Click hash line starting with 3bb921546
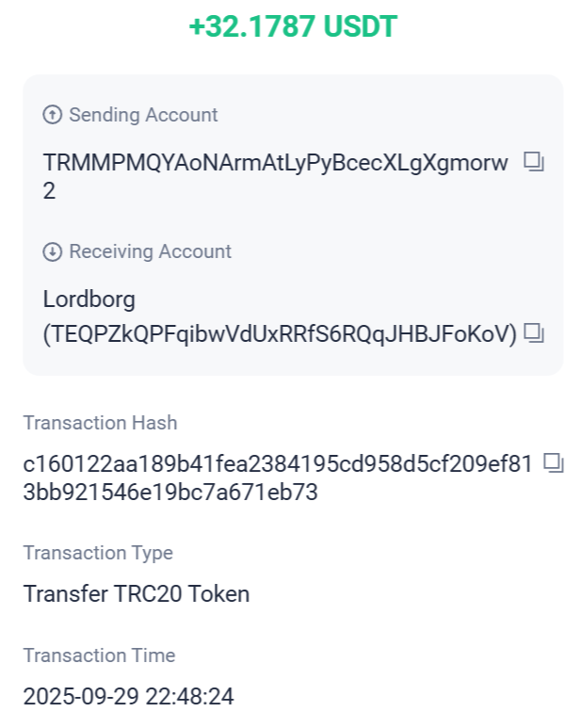Image resolution: width=582 pixels, height=728 pixels. [170, 492]
